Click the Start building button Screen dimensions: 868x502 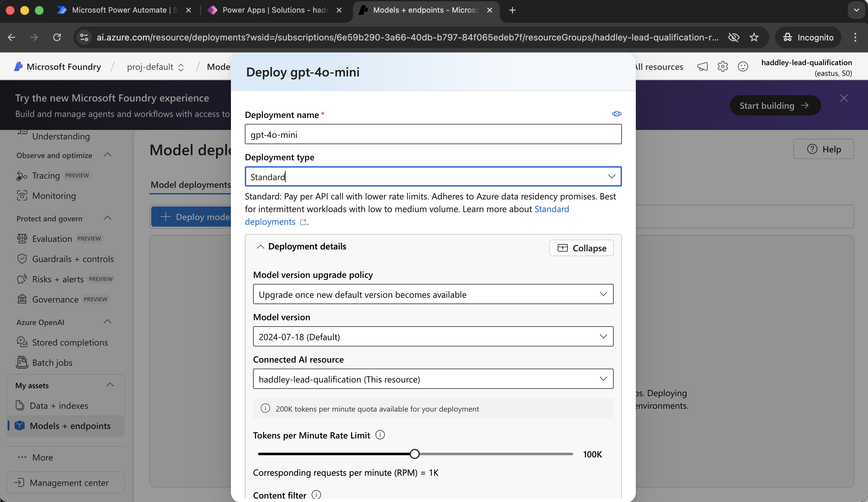click(x=775, y=105)
